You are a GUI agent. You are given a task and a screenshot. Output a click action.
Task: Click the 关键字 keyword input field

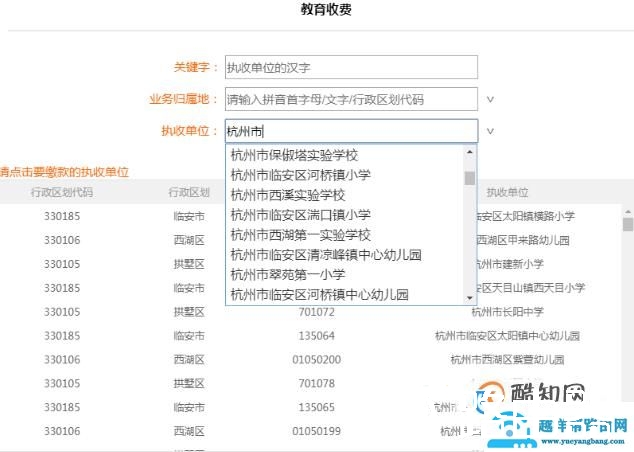(x=351, y=67)
